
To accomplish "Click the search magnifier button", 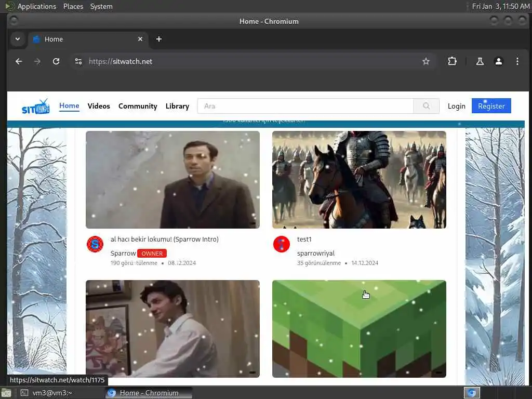I will click(426, 106).
